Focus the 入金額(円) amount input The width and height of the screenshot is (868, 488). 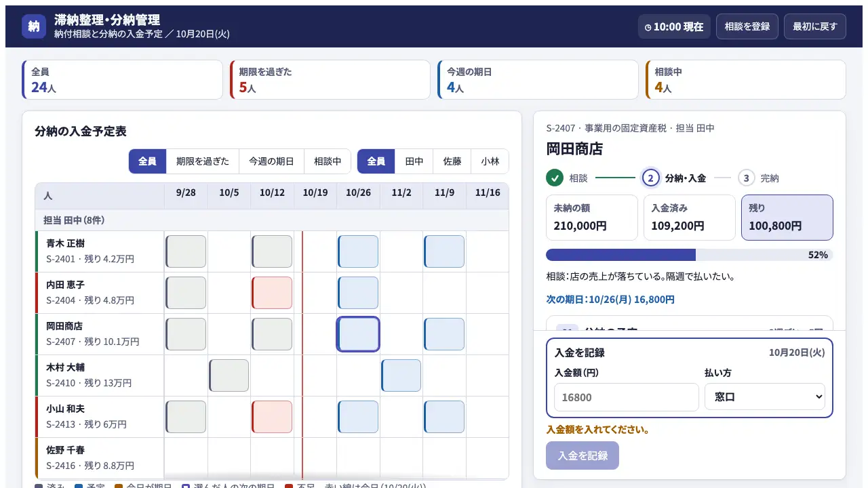tap(627, 397)
